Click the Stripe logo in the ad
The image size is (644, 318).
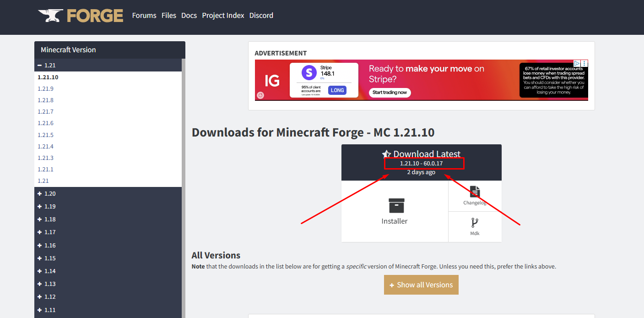[309, 72]
